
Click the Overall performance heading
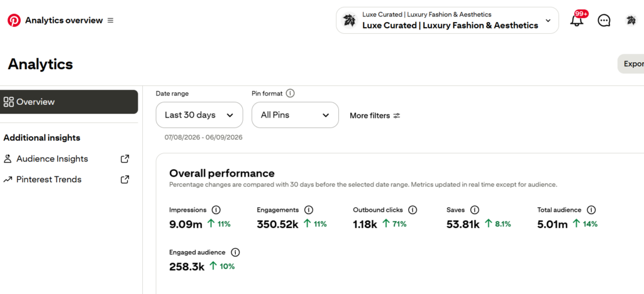click(x=222, y=173)
